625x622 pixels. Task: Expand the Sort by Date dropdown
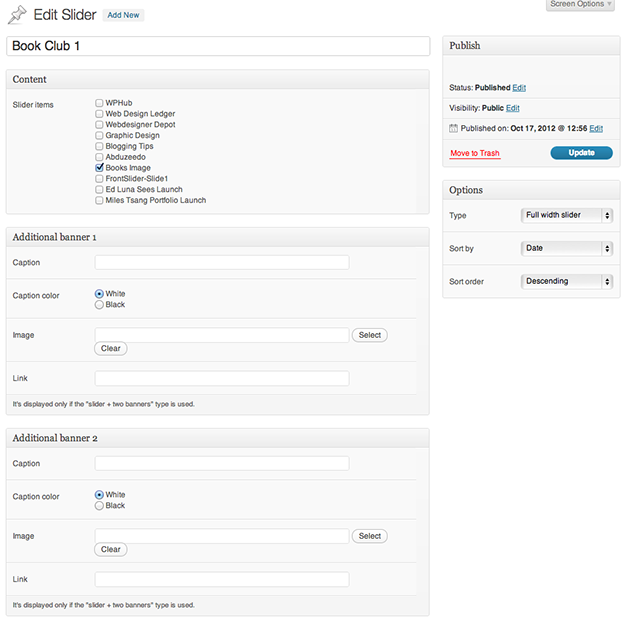pyautogui.click(x=566, y=248)
